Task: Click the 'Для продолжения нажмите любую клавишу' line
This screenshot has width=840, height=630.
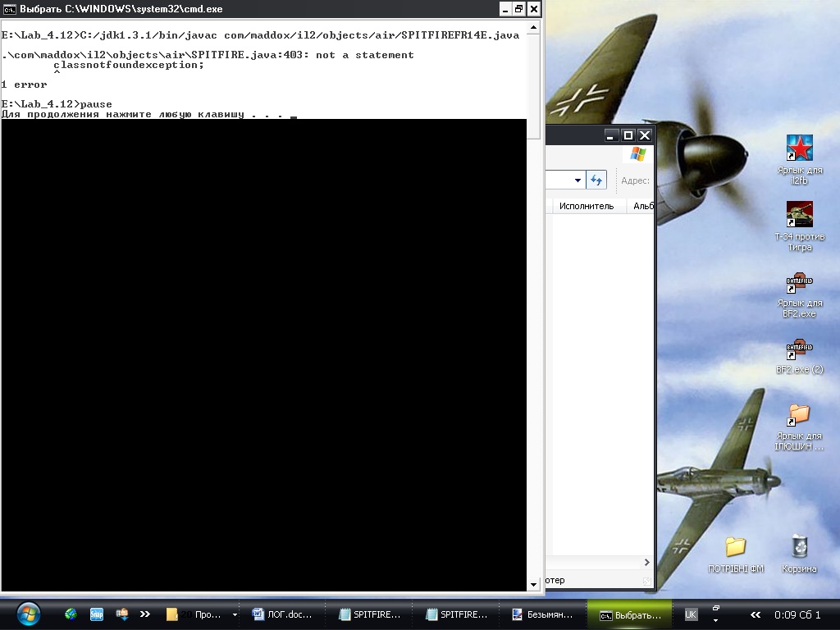Action: point(143,114)
